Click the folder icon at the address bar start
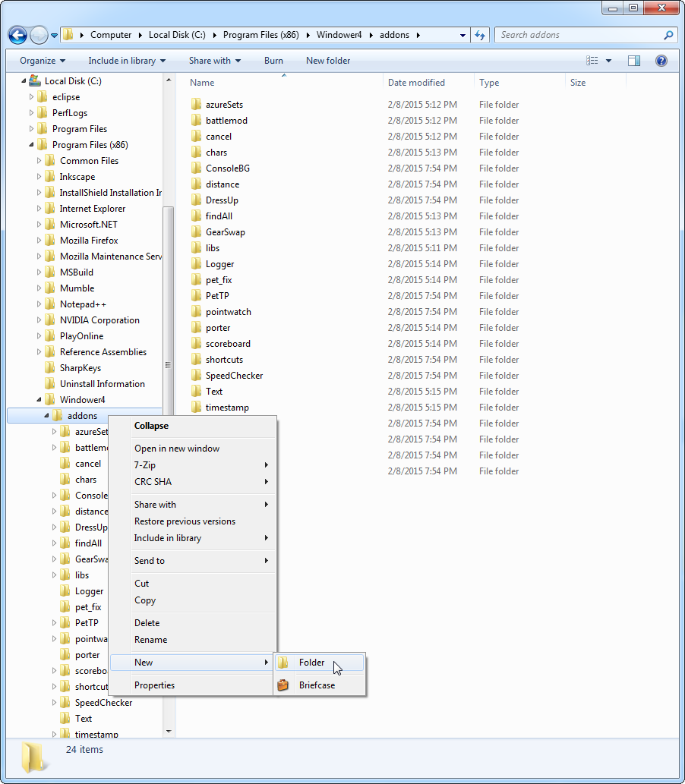Screen dimensions: 685x784 pos(68,35)
